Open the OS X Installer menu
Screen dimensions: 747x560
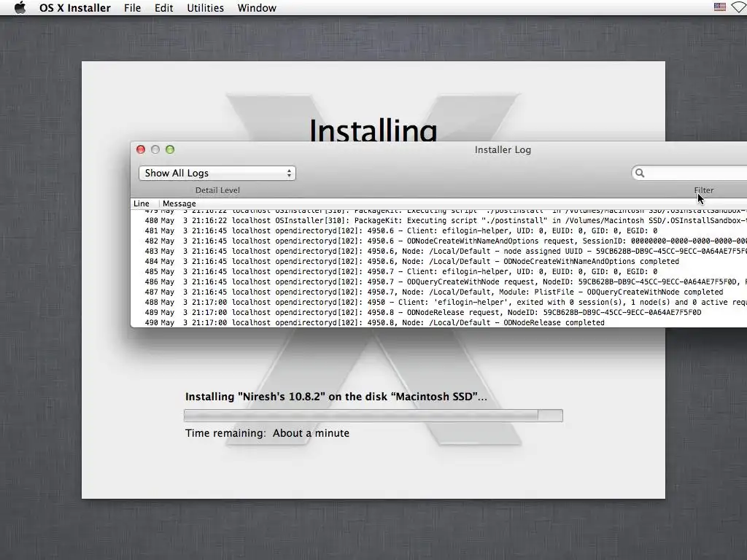tap(75, 8)
